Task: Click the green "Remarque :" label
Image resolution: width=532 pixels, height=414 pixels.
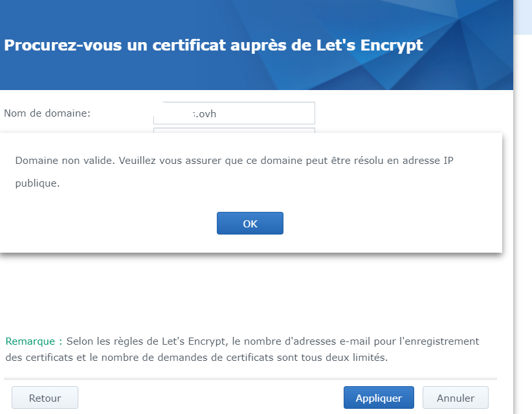Action: (x=34, y=341)
